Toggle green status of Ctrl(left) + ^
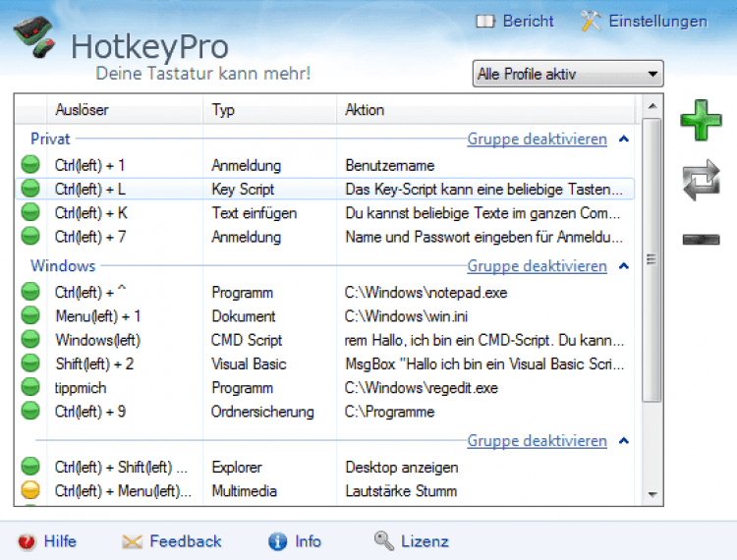The width and height of the screenshot is (737, 560). pyautogui.click(x=30, y=292)
